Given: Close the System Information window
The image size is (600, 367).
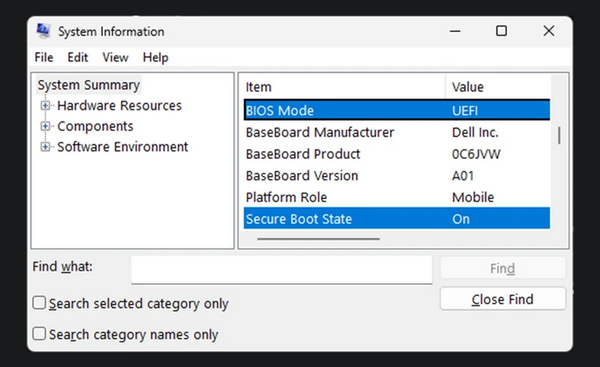Looking at the screenshot, I should click(x=549, y=31).
